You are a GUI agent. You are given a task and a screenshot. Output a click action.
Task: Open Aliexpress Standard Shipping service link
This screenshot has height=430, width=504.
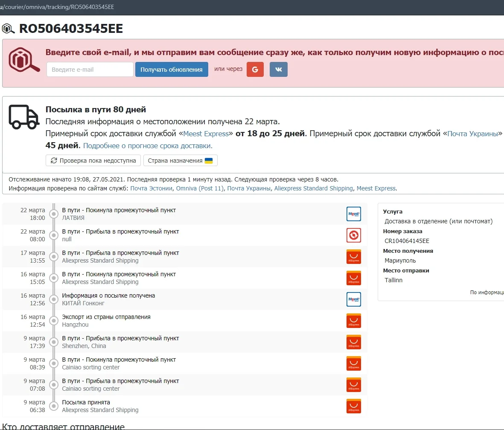pyautogui.click(x=313, y=188)
